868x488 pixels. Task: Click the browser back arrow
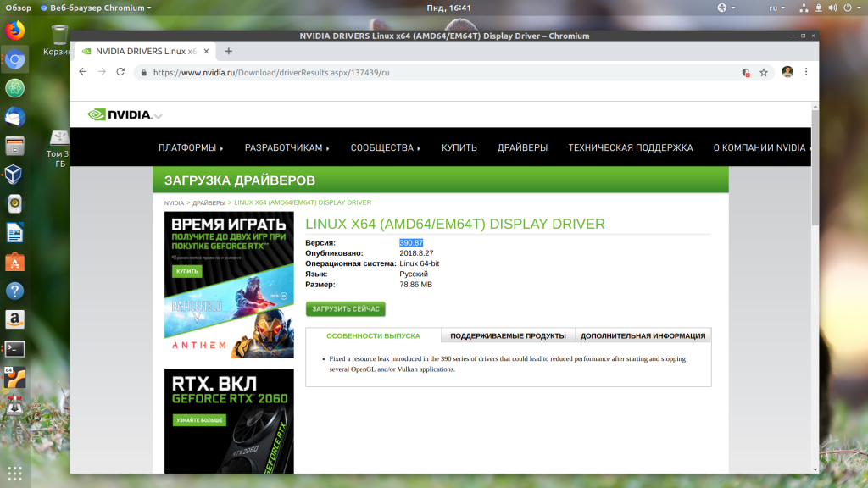pyautogui.click(x=82, y=72)
